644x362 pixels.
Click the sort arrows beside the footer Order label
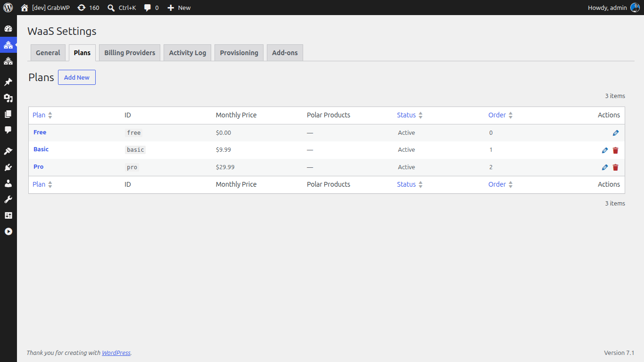(x=511, y=185)
